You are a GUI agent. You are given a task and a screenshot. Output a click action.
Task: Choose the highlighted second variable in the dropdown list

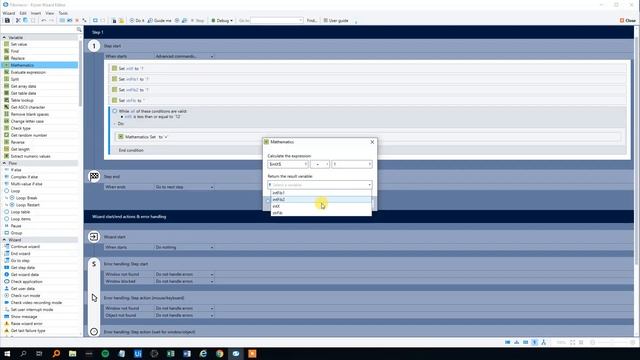tap(321, 200)
